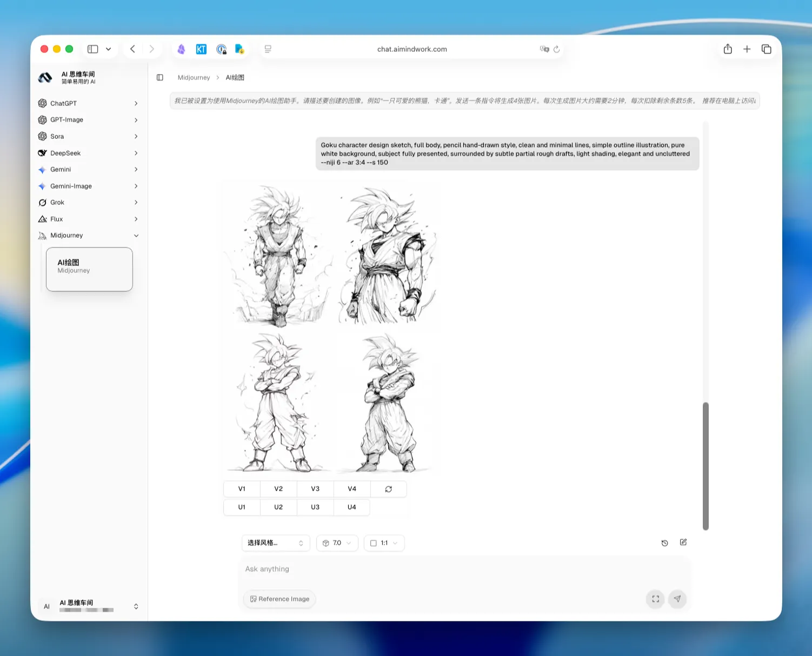Reload the page in address bar
The image size is (812, 656).
(556, 49)
